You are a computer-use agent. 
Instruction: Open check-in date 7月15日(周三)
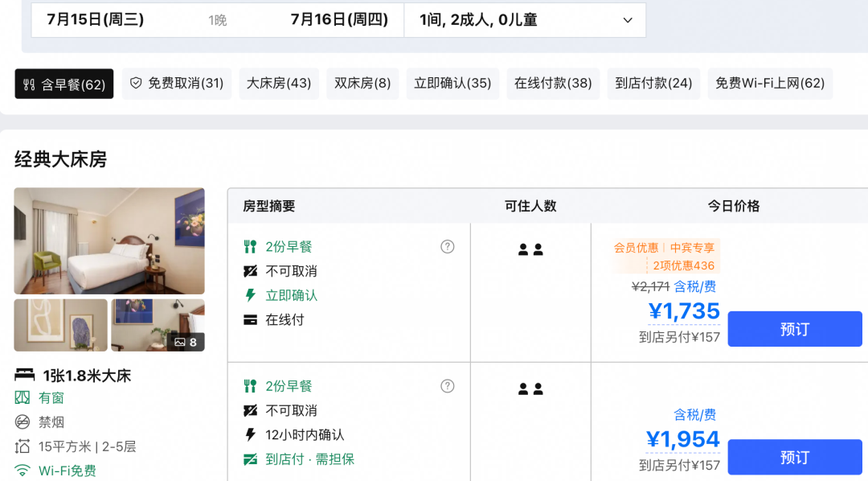pyautogui.click(x=95, y=20)
